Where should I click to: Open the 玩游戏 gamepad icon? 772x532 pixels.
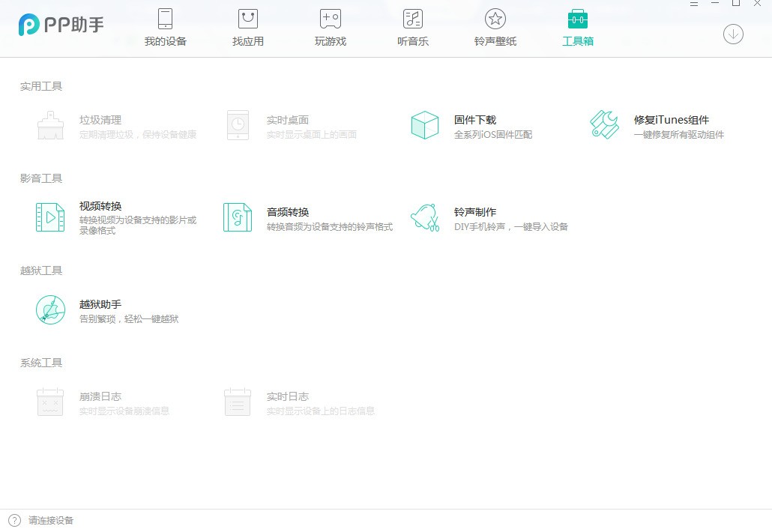(331, 19)
